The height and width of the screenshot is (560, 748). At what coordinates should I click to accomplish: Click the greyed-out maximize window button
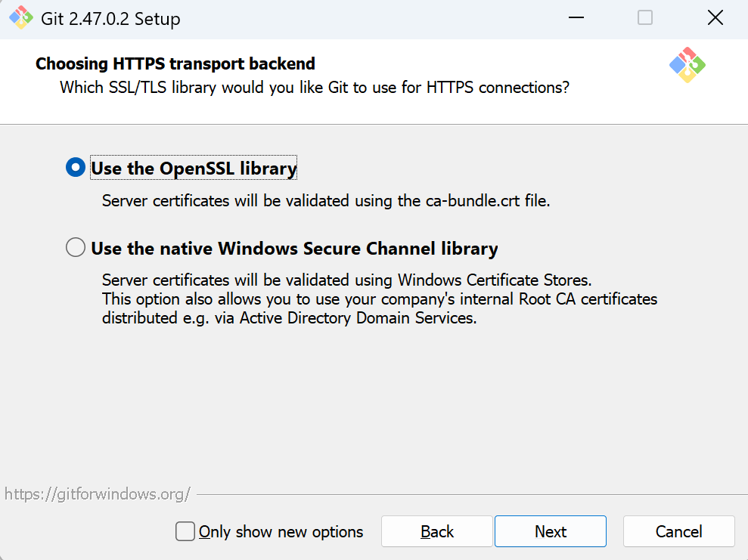click(645, 18)
